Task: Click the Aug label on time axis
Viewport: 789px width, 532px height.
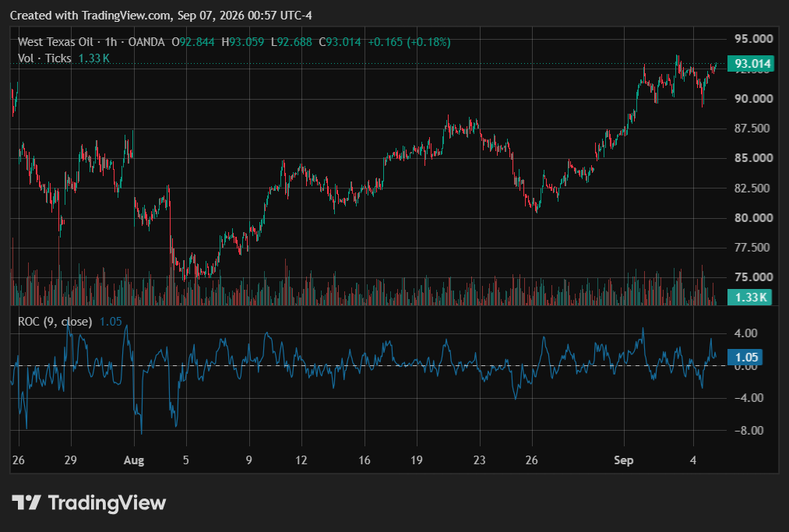Action: pos(134,460)
